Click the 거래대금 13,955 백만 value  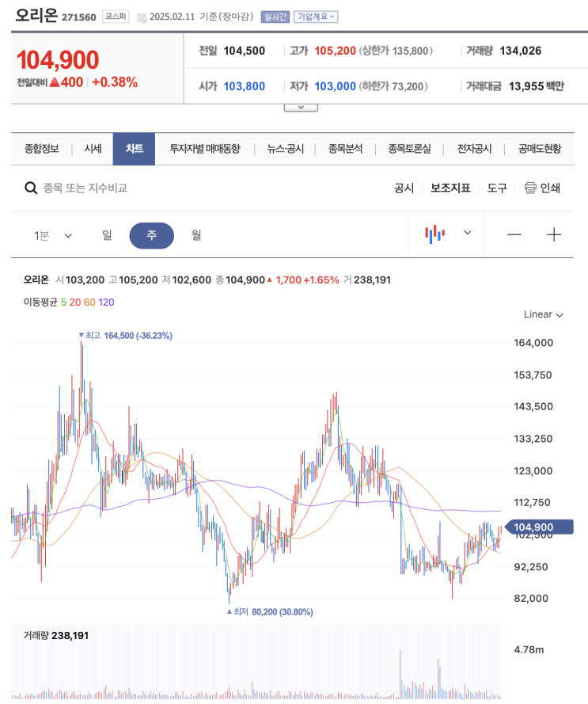(x=536, y=86)
